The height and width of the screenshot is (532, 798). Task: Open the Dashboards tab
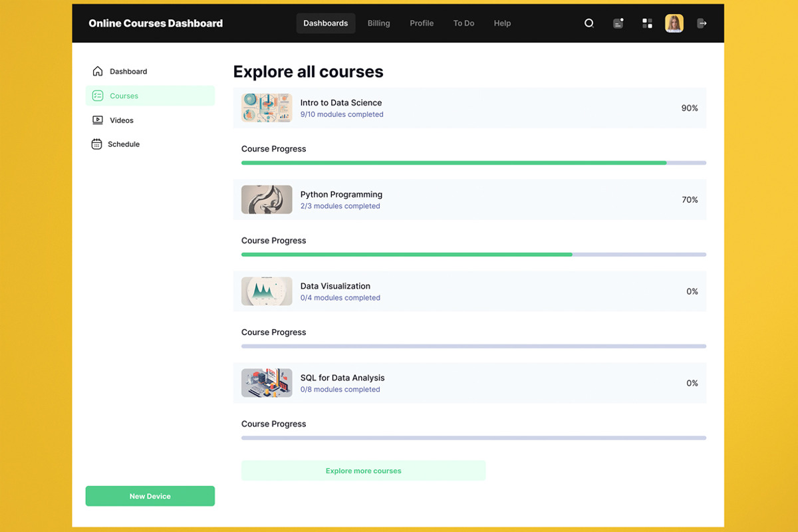(326, 23)
